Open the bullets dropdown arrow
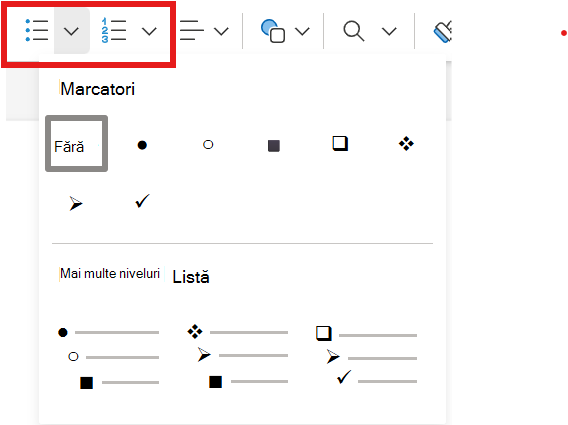This screenshot has height=425, width=568. pos(71,31)
